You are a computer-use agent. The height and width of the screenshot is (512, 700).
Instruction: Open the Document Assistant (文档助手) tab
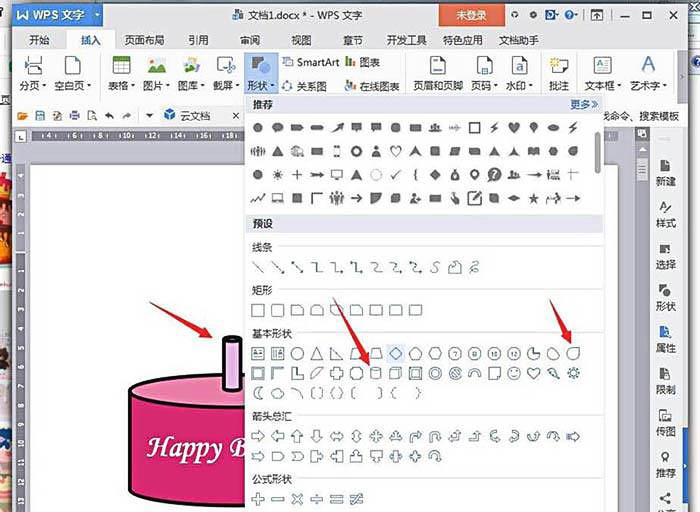[x=518, y=40]
